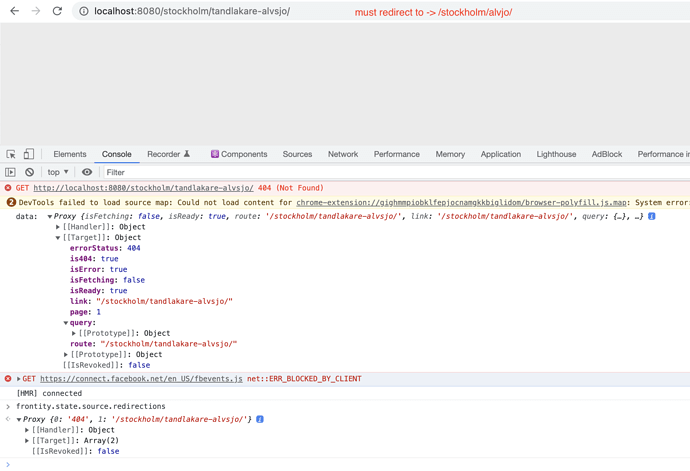
Task: Switch to the Memory tab
Action: tap(450, 154)
